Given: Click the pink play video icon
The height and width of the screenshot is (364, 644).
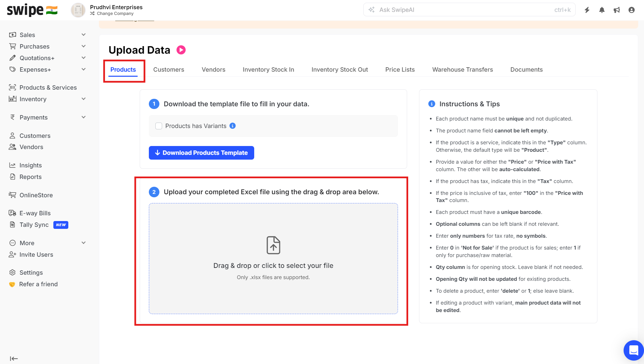Looking at the screenshot, I should (181, 50).
